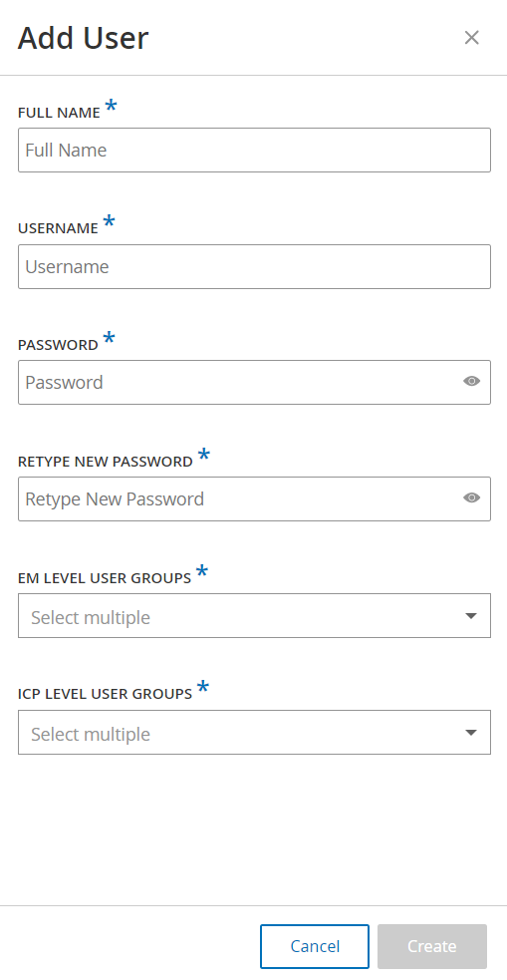Click the Add User dialog title

83,38
